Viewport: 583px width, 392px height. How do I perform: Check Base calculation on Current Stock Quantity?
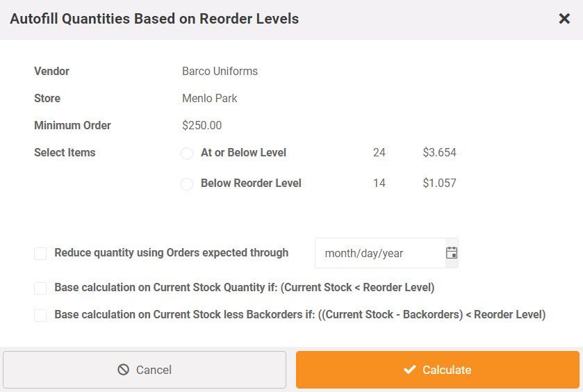coord(40,288)
